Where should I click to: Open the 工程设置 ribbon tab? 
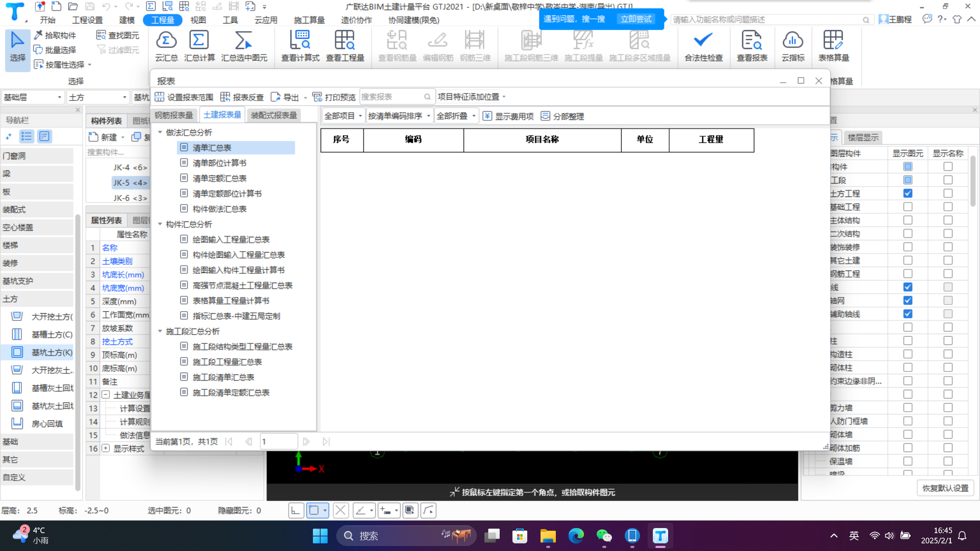(87, 20)
